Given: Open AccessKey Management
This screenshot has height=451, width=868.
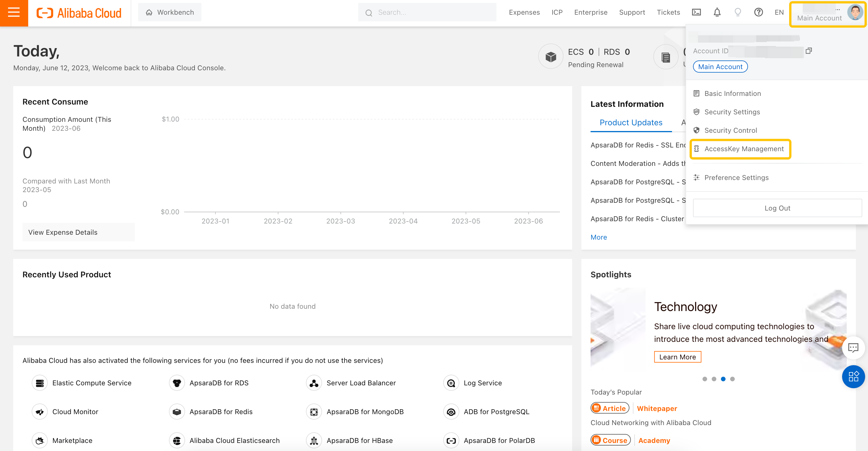Looking at the screenshot, I should (x=744, y=149).
